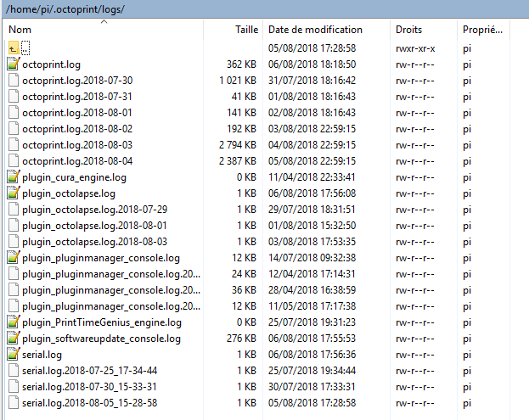
Task: Click the icon of octoprint.log.2018-07-31
Action: [x=14, y=97]
